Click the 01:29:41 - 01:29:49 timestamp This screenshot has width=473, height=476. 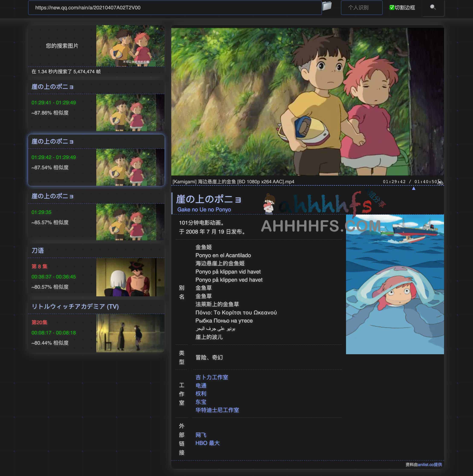(x=53, y=103)
